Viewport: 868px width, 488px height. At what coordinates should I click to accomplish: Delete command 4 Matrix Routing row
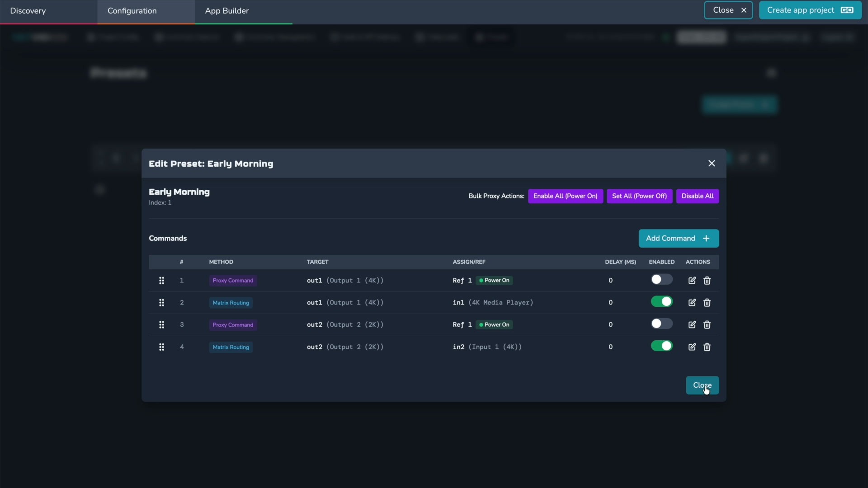click(707, 347)
